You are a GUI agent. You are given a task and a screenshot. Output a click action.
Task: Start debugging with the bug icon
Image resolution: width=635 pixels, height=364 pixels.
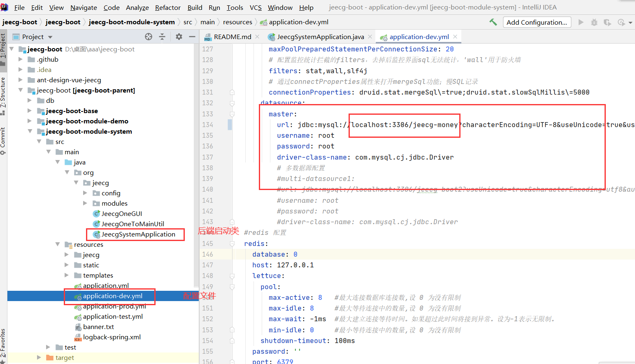(594, 22)
